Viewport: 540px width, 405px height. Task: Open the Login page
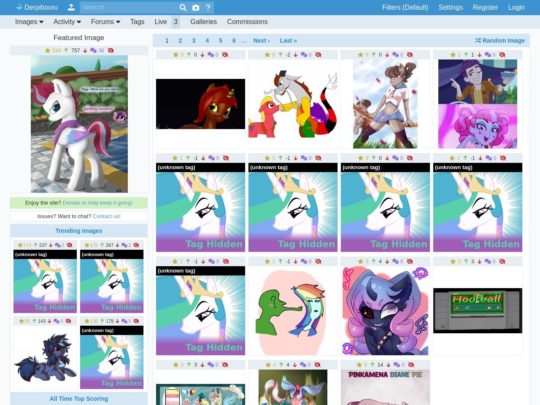pyautogui.click(x=516, y=7)
